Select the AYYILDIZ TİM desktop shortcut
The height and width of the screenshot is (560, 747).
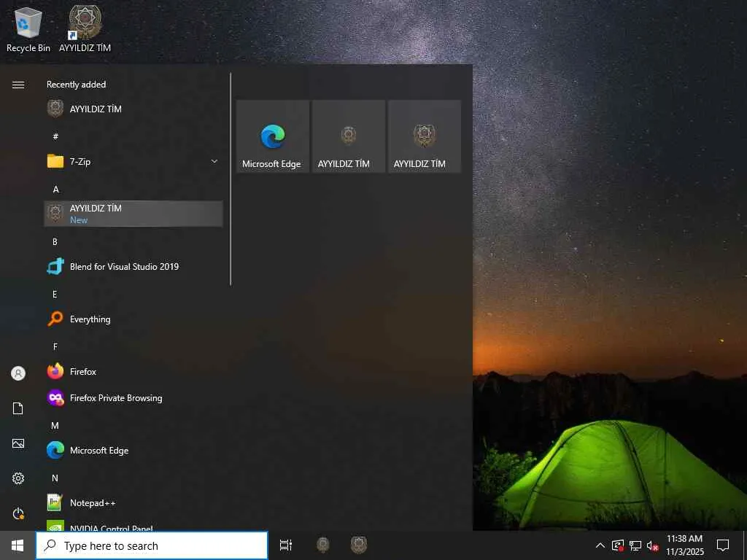tap(85, 29)
